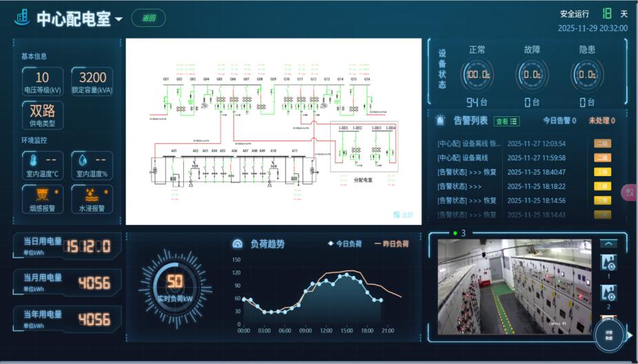Click the 室内湿度 water drop icon
The height and width of the screenshot is (364, 638).
[x=81, y=160]
